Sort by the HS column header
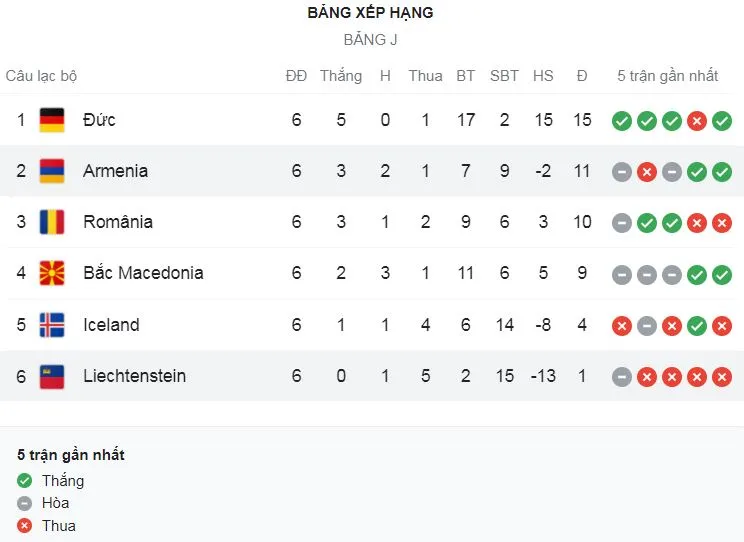 543,76
